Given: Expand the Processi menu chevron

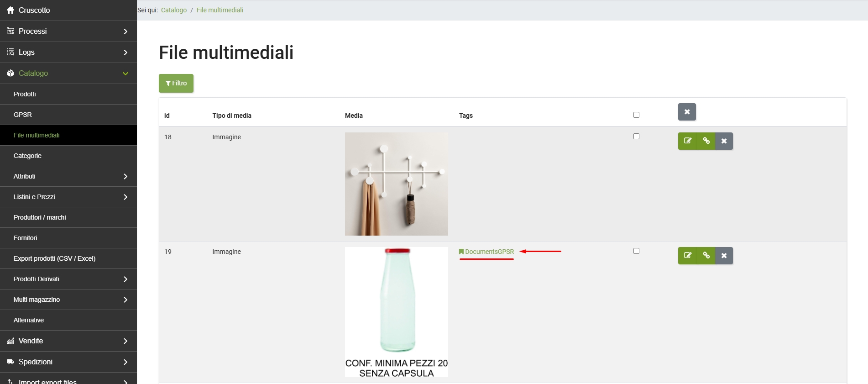Looking at the screenshot, I should (x=125, y=32).
